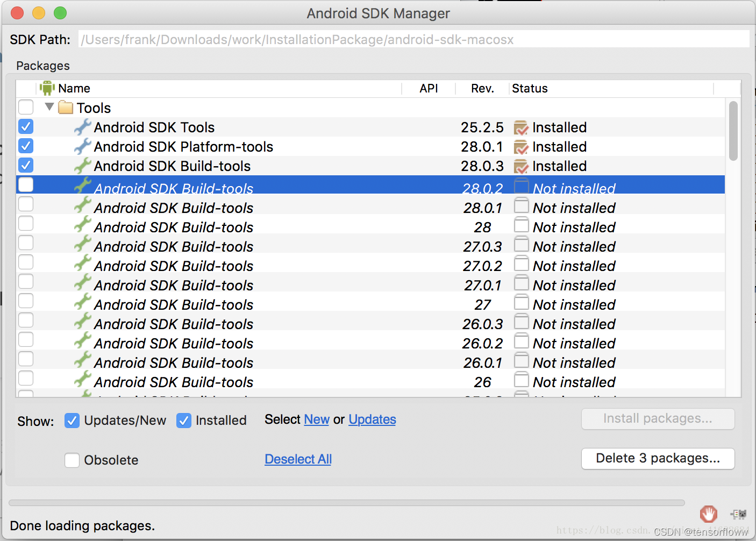Click revision value 27.0.2
756x541 pixels.
pyautogui.click(x=482, y=266)
